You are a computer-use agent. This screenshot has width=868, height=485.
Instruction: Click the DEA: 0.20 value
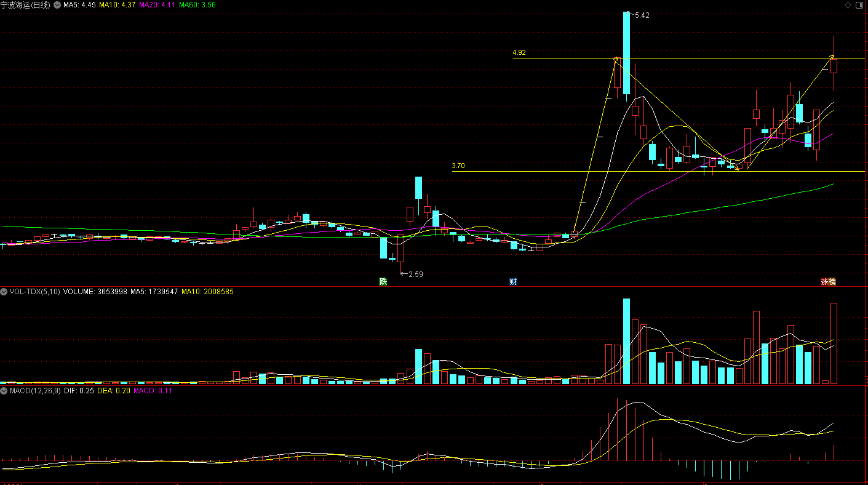tap(114, 390)
